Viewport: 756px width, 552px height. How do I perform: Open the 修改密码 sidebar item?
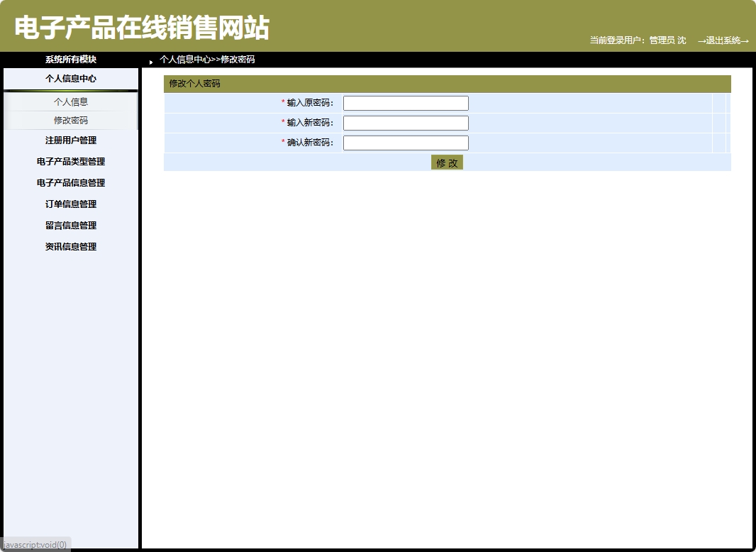point(71,120)
